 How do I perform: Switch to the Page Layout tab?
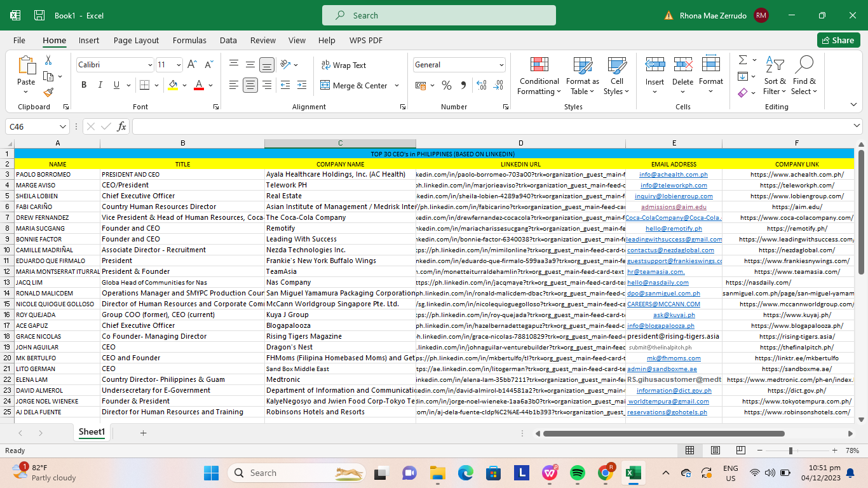pos(136,40)
